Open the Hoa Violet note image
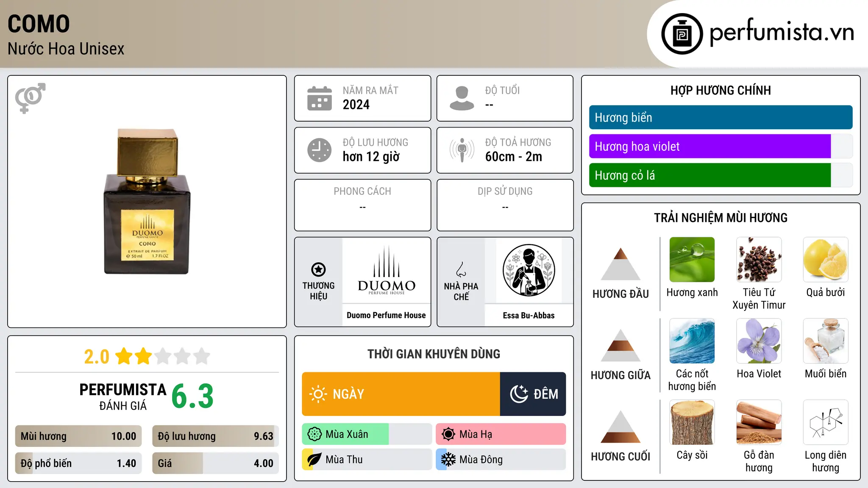This screenshot has height=488, width=868. pos(759,341)
